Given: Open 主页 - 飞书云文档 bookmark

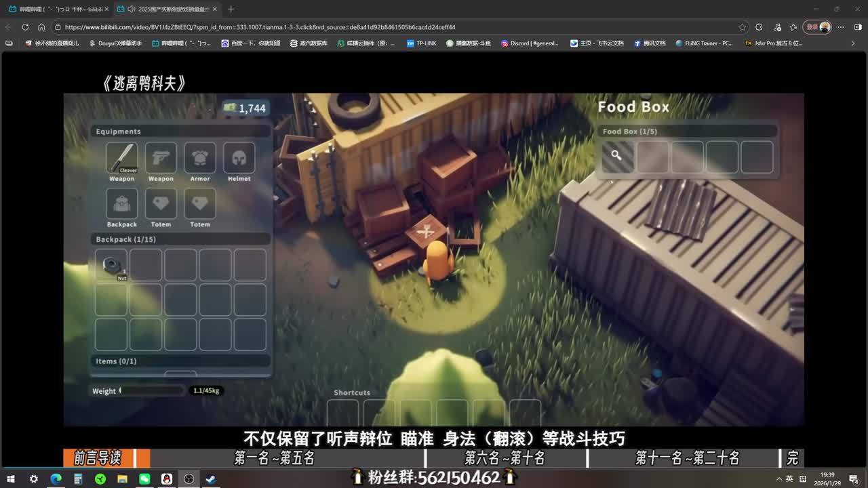Looking at the screenshot, I should pos(597,43).
